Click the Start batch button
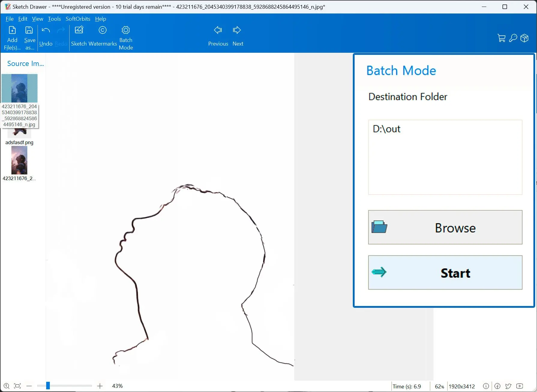Viewport: 537px width, 392px height. [445, 272]
